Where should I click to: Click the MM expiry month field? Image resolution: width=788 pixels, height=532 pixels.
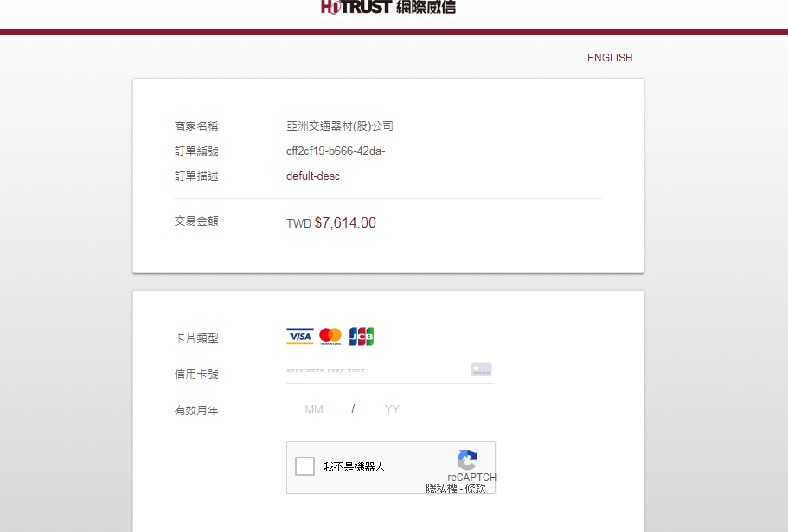[314, 409]
